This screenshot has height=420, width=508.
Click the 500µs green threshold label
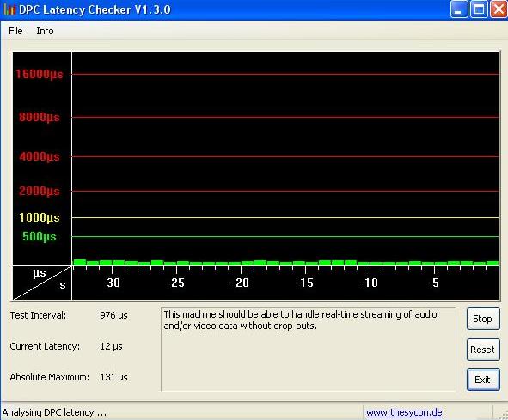(x=40, y=236)
